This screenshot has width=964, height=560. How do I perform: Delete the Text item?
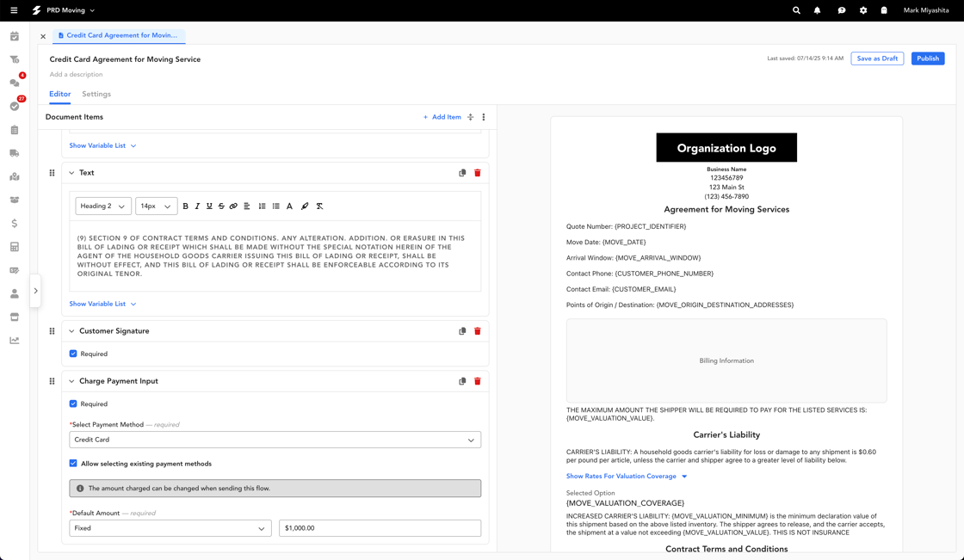(x=477, y=173)
